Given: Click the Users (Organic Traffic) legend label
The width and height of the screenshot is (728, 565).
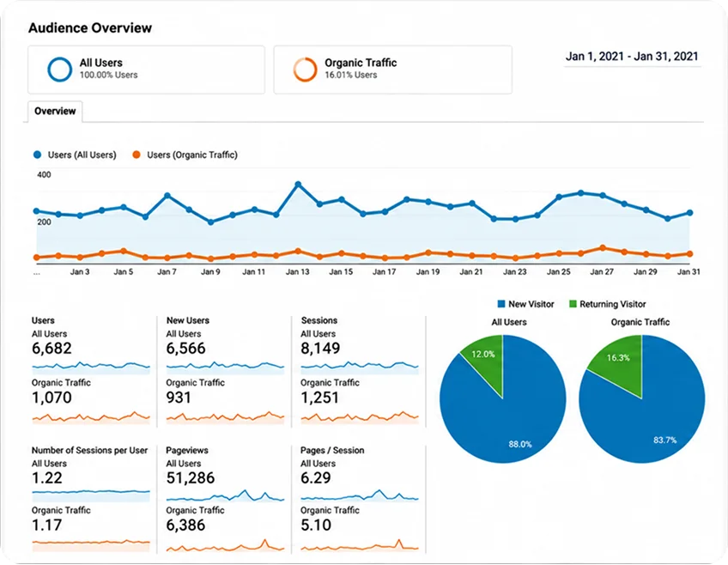Looking at the screenshot, I should pos(192,155).
